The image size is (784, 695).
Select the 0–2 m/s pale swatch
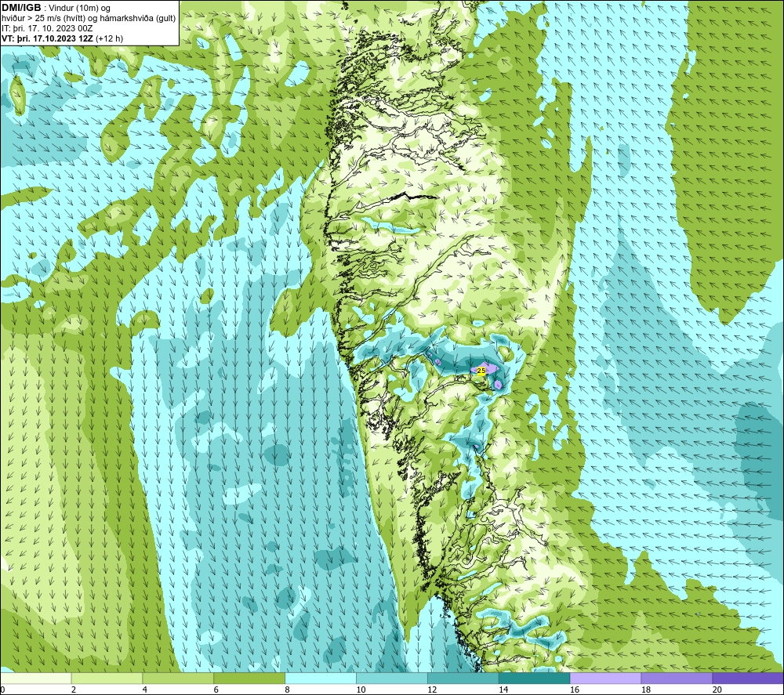coord(36,678)
